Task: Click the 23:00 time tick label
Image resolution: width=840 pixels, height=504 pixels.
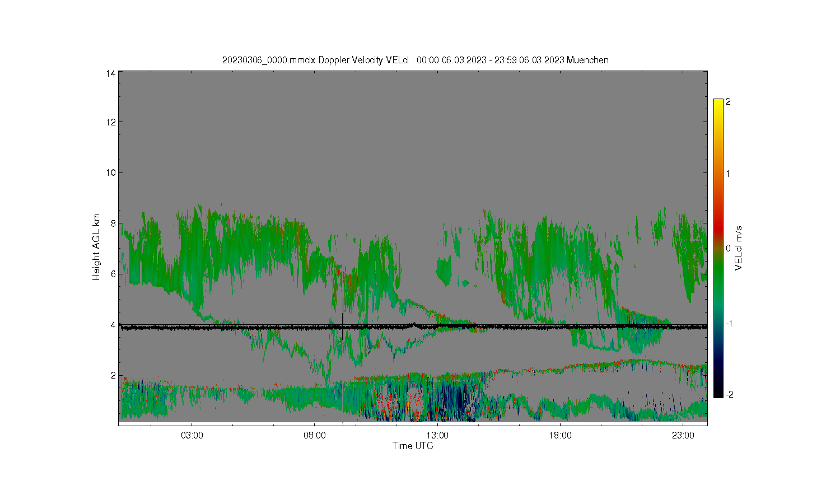Action: coord(683,436)
